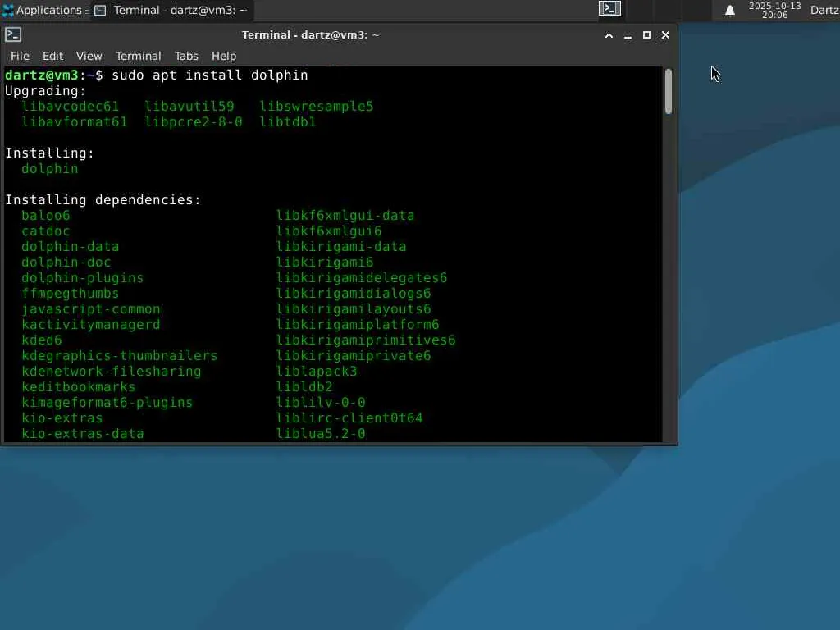Viewport: 840px width, 630px height.
Task: Click the dependency catdoc
Action: coord(46,231)
